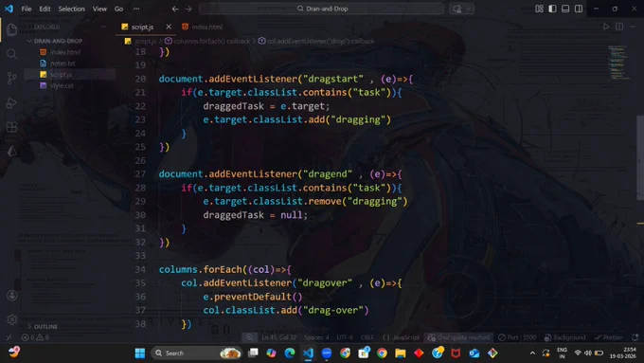Open the Search view in activity bar
This screenshot has height=363, width=644.
coord(12,54)
